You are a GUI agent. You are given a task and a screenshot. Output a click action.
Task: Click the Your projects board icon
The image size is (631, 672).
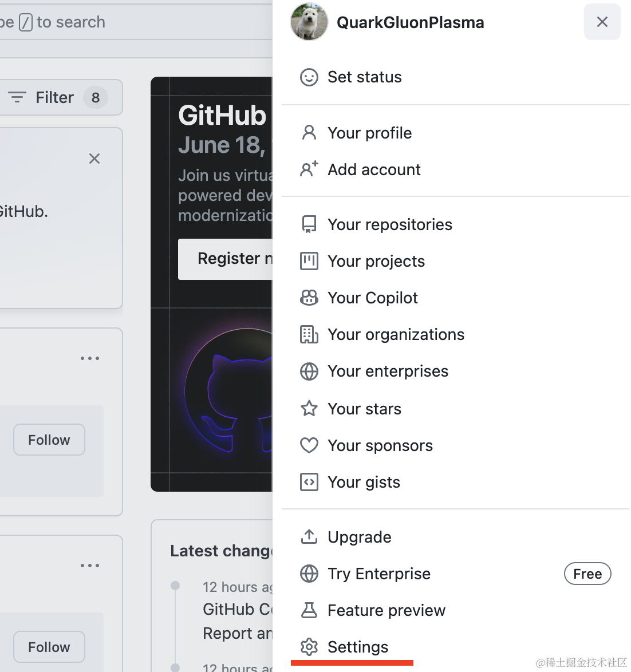click(309, 262)
